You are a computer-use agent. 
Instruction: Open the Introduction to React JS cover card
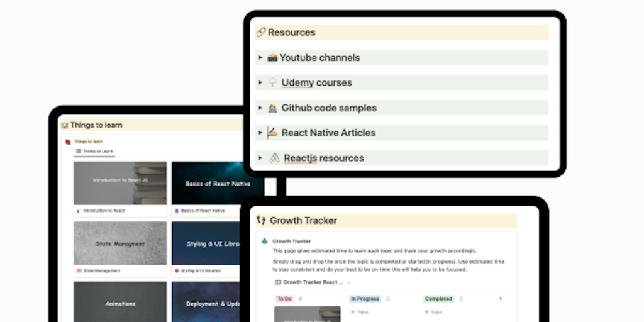(120, 183)
